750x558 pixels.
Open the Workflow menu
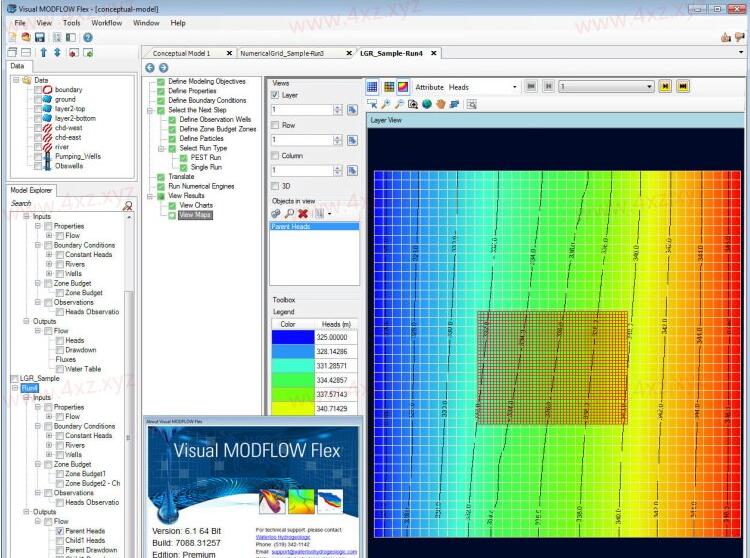(x=107, y=22)
